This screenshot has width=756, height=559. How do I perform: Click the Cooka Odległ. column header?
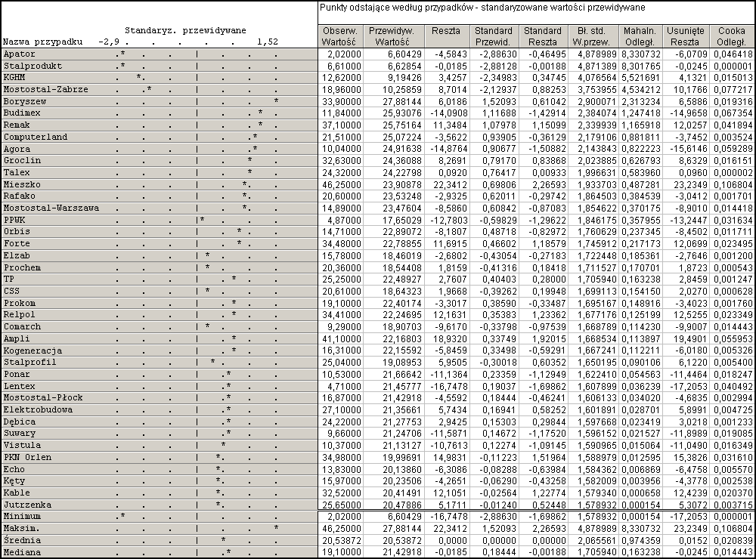(x=731, y=36)
